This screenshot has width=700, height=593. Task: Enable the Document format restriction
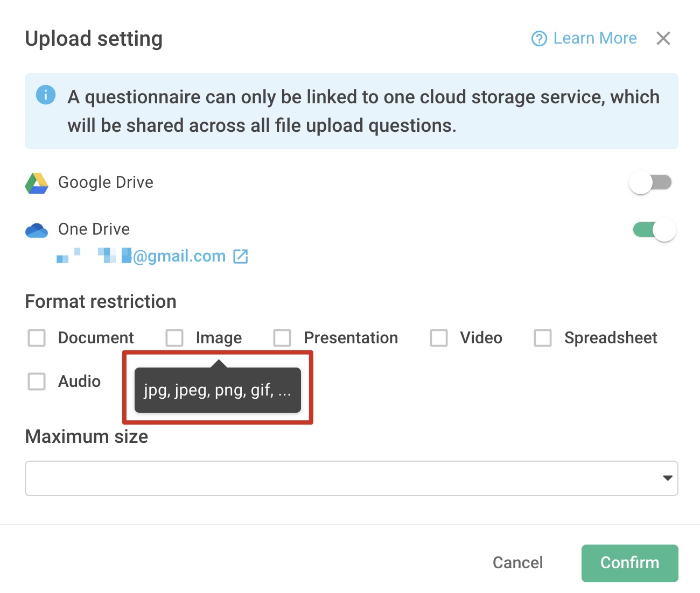tap(36, 338)
